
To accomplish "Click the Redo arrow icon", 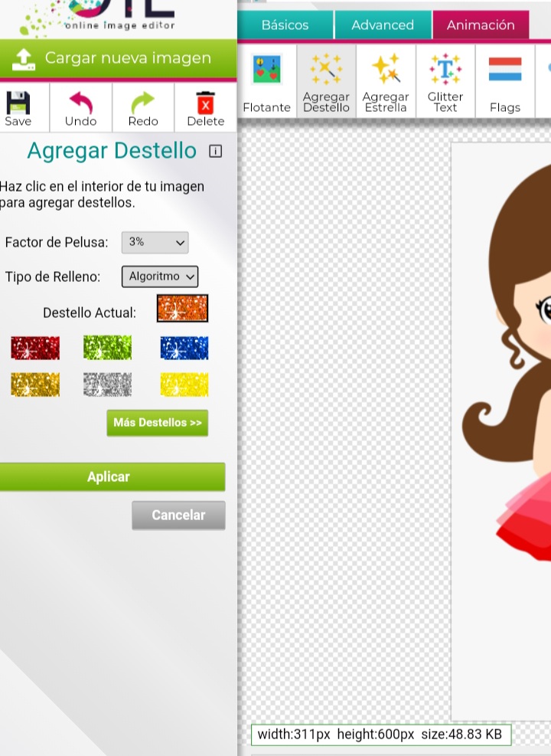I will point(143,103).
